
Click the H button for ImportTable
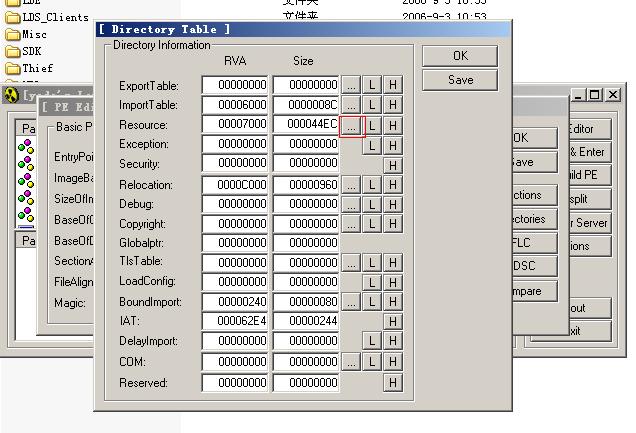point(393,105)
